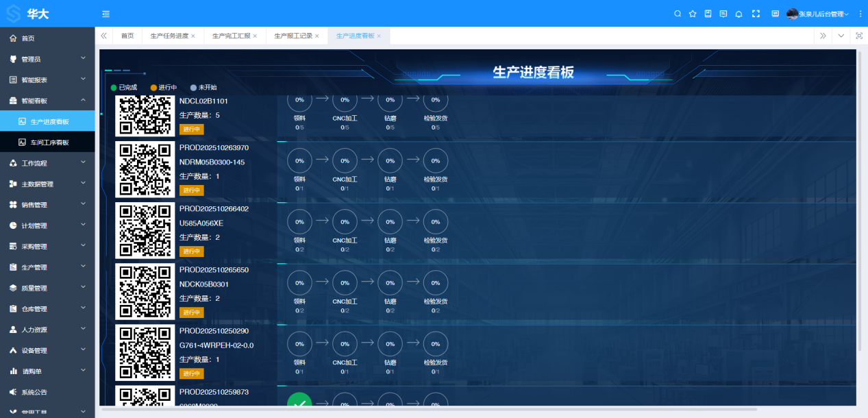Click the 请购单 bar chart icon

click(13, 371)
